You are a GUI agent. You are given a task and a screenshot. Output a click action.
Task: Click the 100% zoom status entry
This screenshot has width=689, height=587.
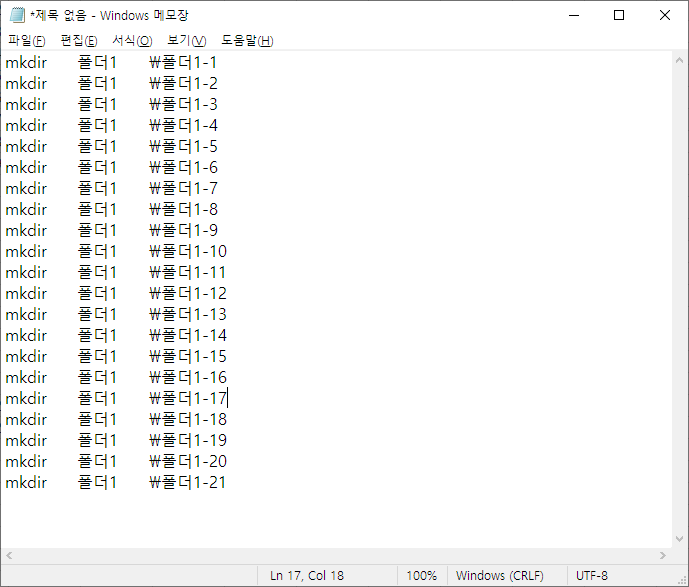point(422,576)
